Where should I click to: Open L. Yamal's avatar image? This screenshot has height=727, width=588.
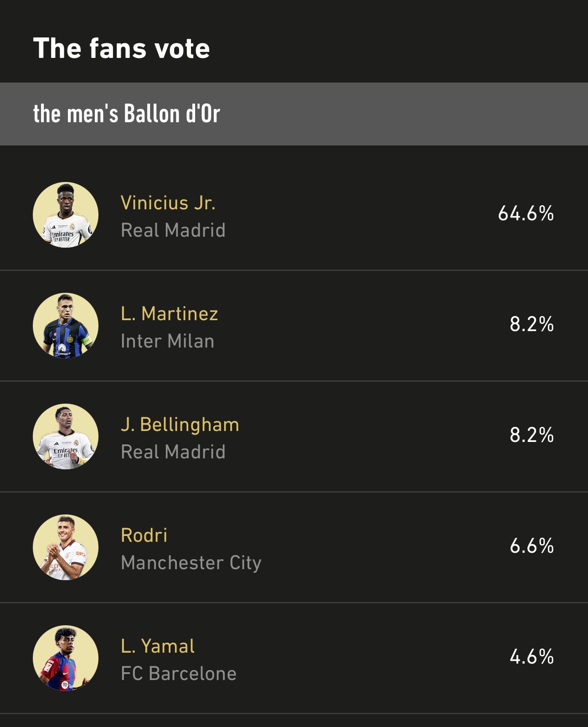pyautogui.click(x=66, y=658)
